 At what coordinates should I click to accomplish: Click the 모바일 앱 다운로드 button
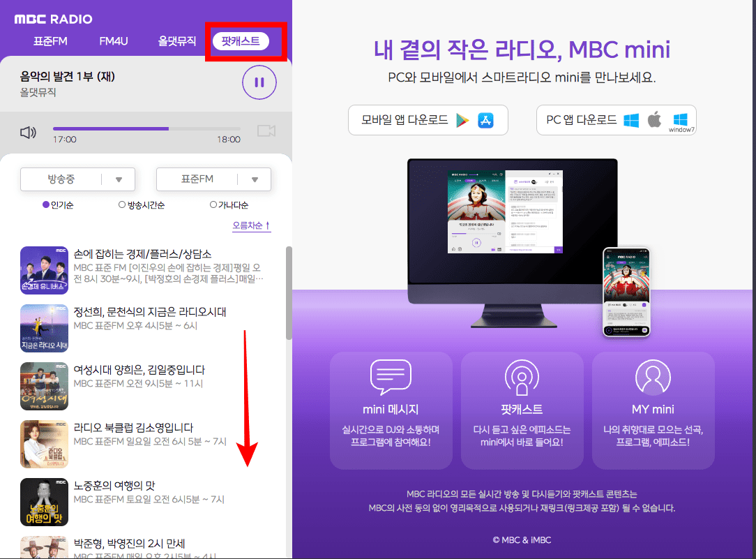[428, 120]
